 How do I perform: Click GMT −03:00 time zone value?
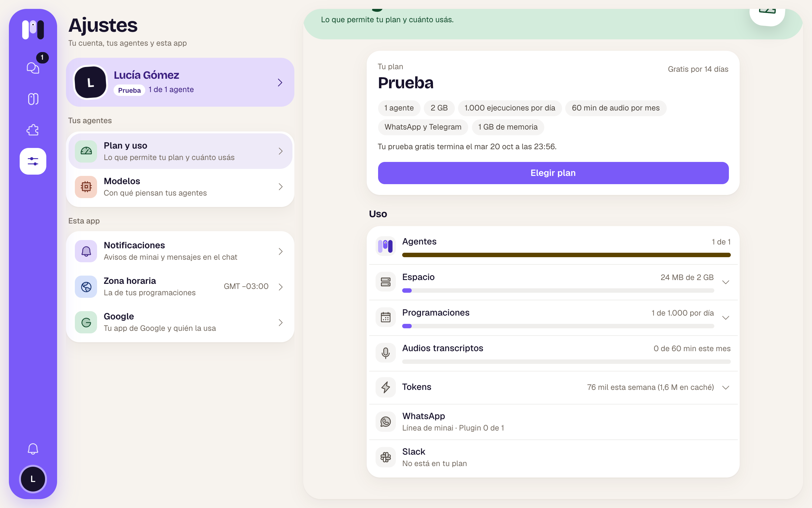[x=246, y=286]
